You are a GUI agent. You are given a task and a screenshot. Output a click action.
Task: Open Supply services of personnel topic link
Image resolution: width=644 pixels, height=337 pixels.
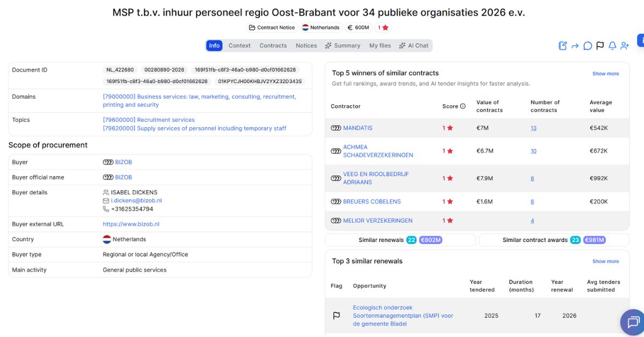[x=194, y=128]
